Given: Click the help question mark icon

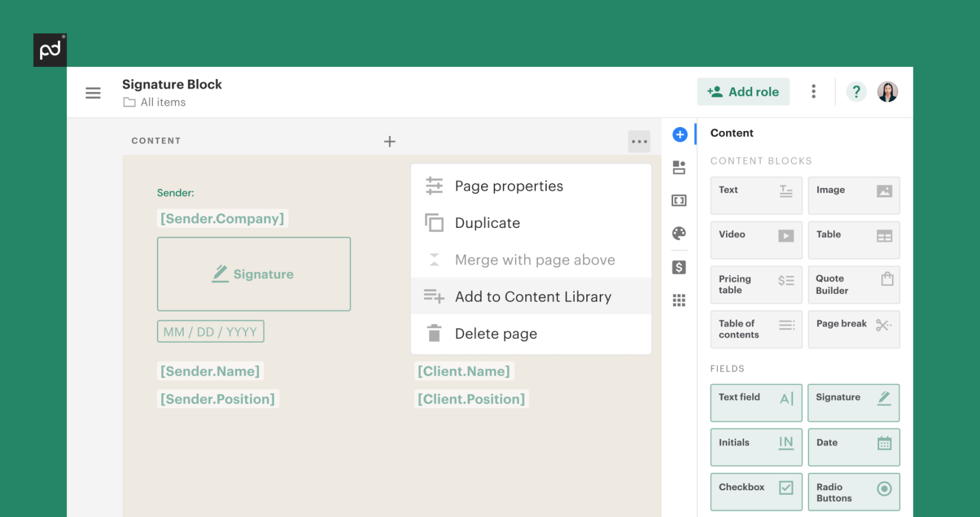Looking at the screenshot, I should (856, 92).
